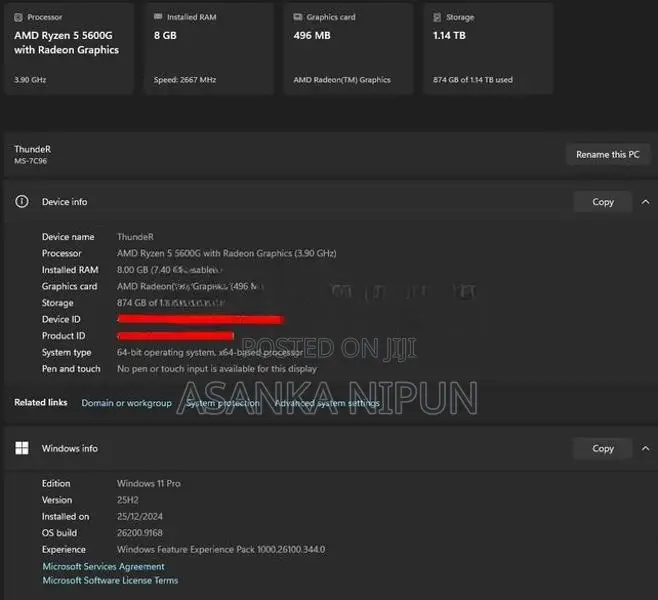Click the ThundeR PC name heading

[32, 149]
